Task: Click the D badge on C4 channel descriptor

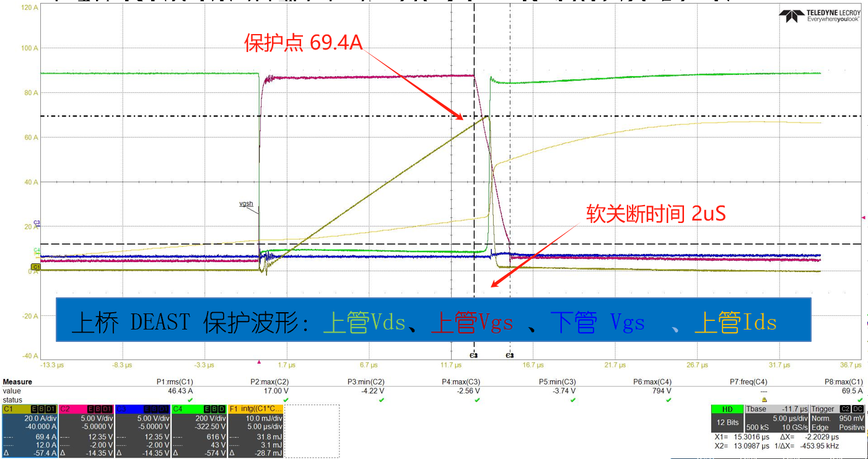Action: (221, 409)
